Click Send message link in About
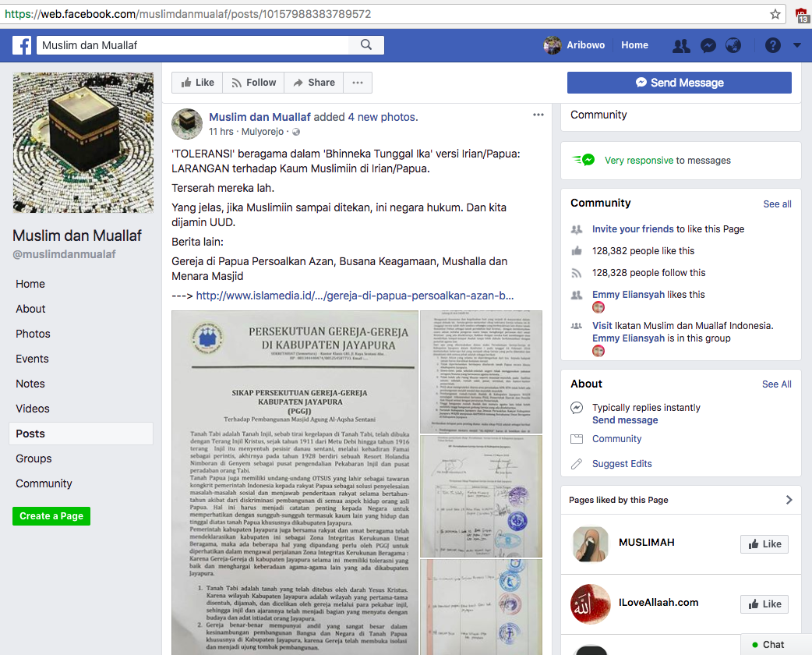Image resolution: width=812 pixels, height=655 pixels. [625, 420]
